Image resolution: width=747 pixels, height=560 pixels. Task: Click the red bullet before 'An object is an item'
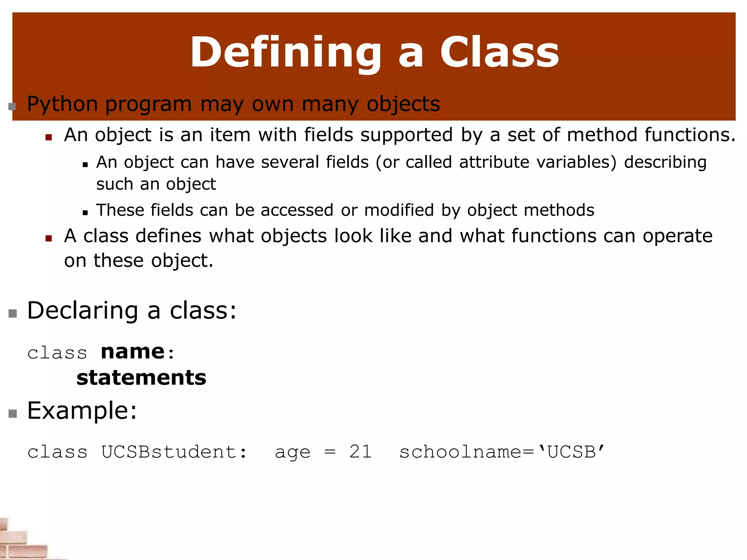[x=49, y=137]
